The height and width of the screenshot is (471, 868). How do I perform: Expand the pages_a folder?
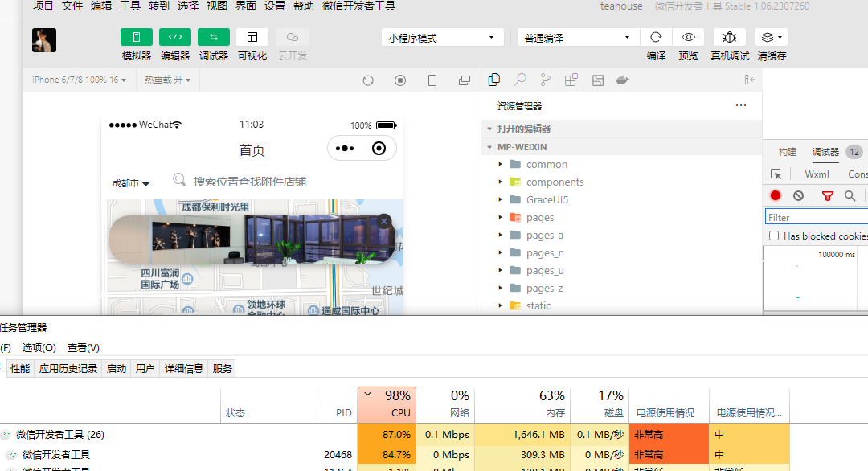coord(621,235)
